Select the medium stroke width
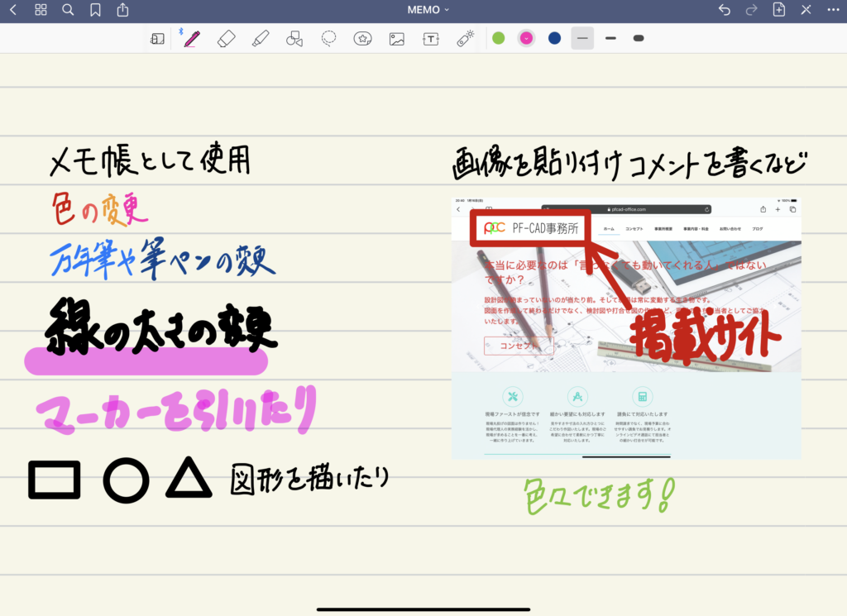Viewport: 847px width, 616px height. pos(610,38)
